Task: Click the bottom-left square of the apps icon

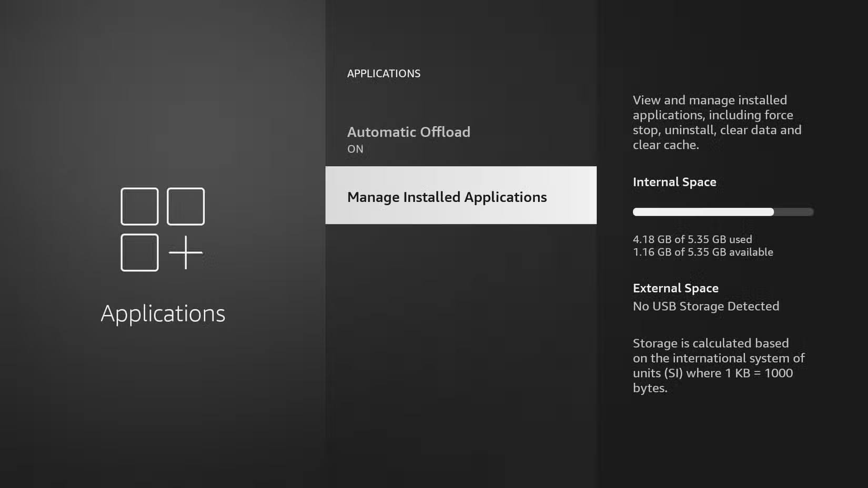Action: (139, 252)
